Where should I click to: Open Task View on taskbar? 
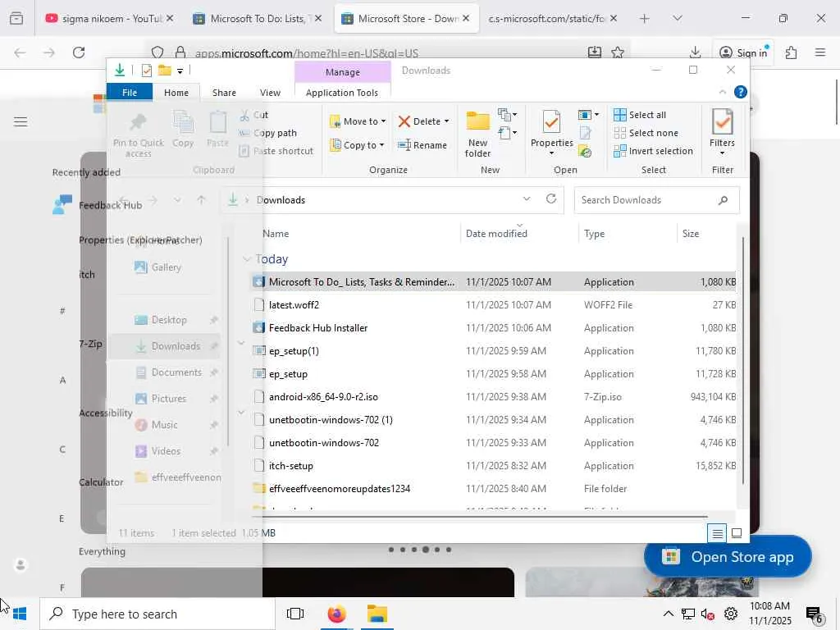point(295,614)
